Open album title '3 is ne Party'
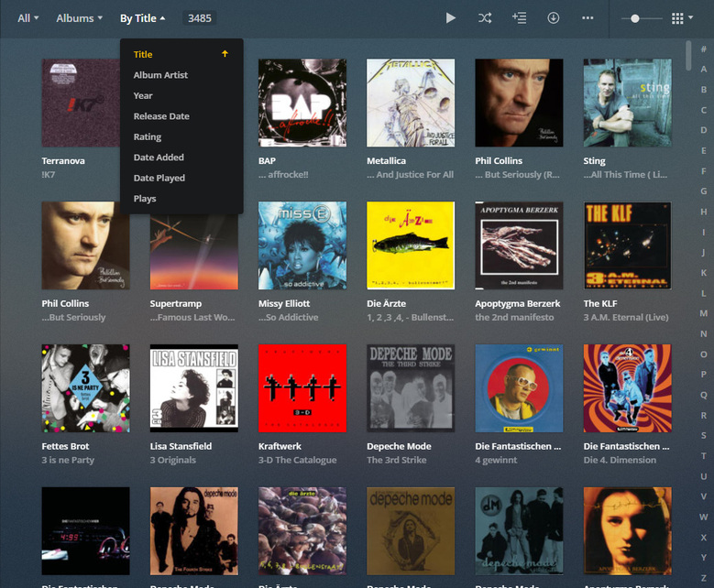This screenshot has width=714, height=588. (68, 460)
